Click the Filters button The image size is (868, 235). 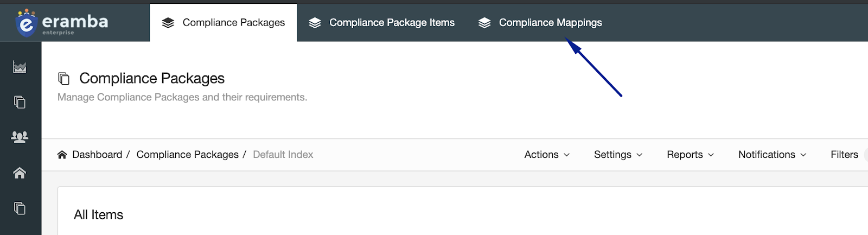pyautogui.click(x=845, y=155)
